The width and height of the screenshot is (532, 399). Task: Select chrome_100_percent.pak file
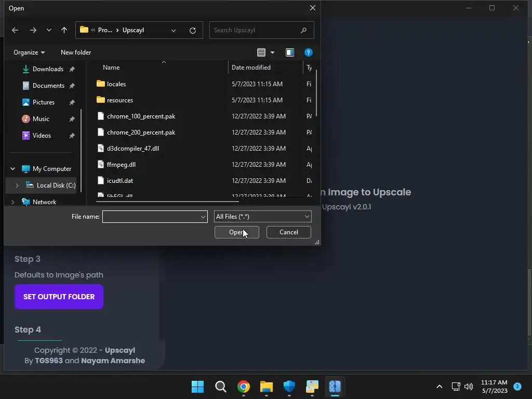click(141, 116)
